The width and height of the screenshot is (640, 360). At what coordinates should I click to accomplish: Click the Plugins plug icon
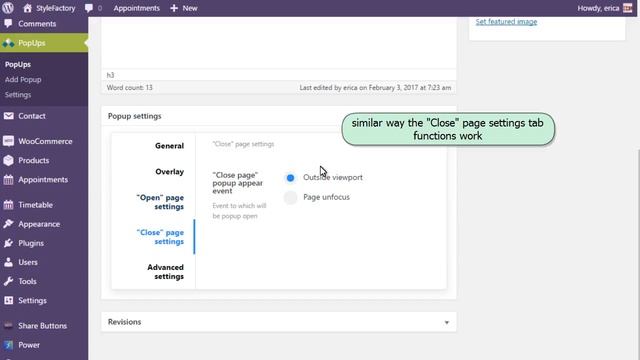8,243
